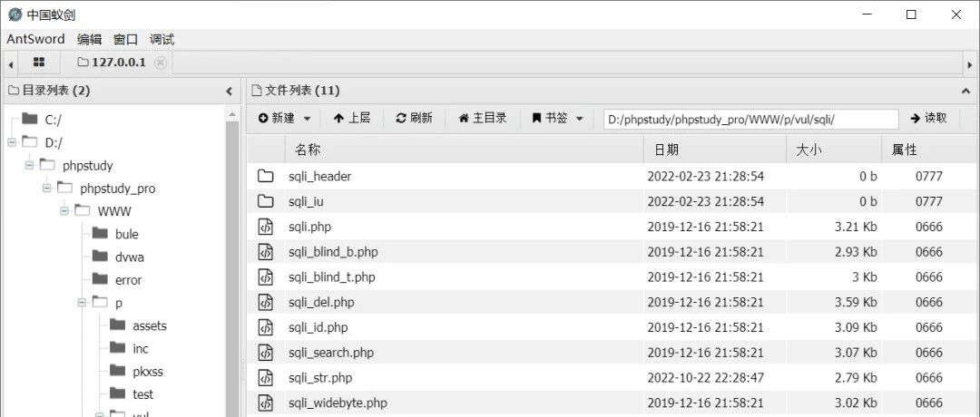Viewport: 980px width, 417px height.
Task: Go up with the 上层 button
Action: (x=352, y=118)
